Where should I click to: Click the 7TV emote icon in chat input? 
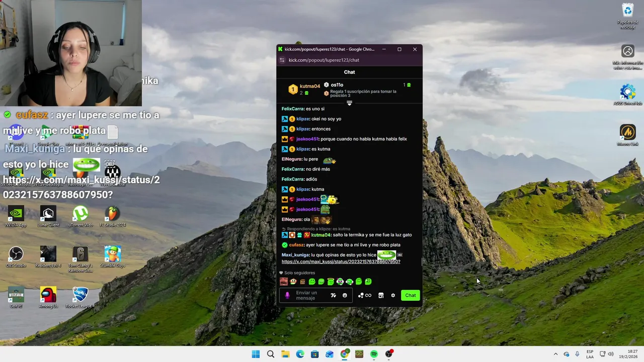333,296
